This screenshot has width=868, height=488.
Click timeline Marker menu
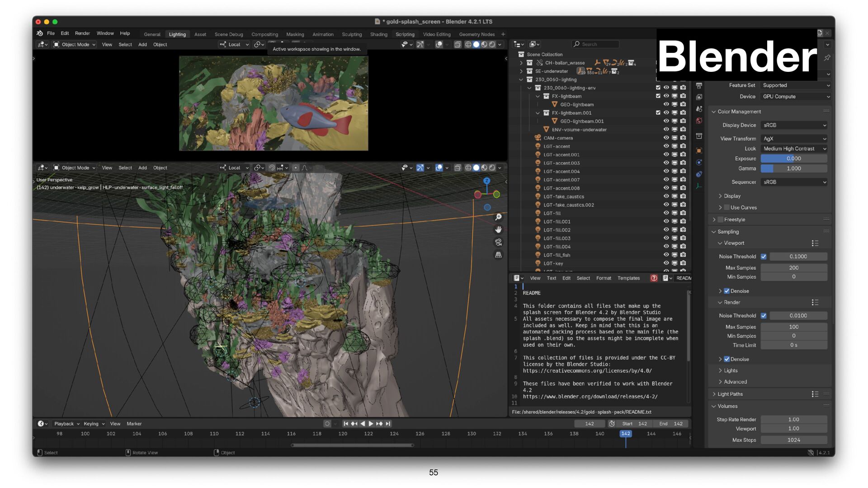pos(134,424)
